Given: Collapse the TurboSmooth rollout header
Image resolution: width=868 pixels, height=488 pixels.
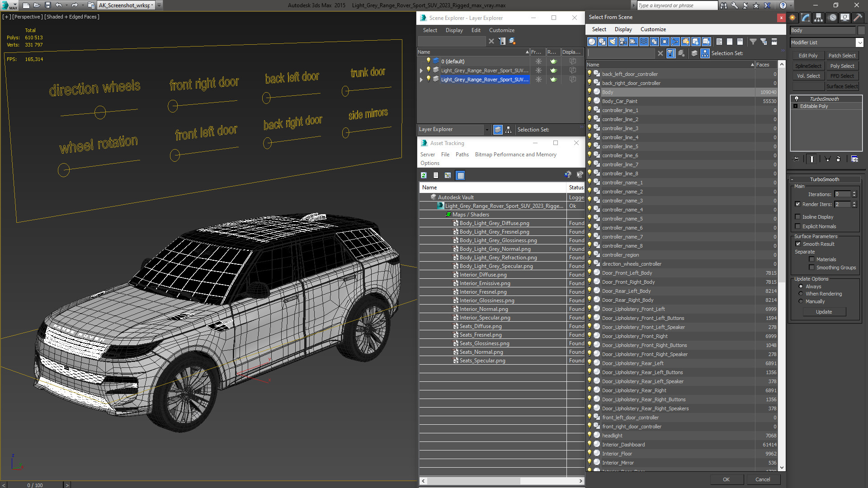Looking at the screenshot, I should click(x=825, y=179).
